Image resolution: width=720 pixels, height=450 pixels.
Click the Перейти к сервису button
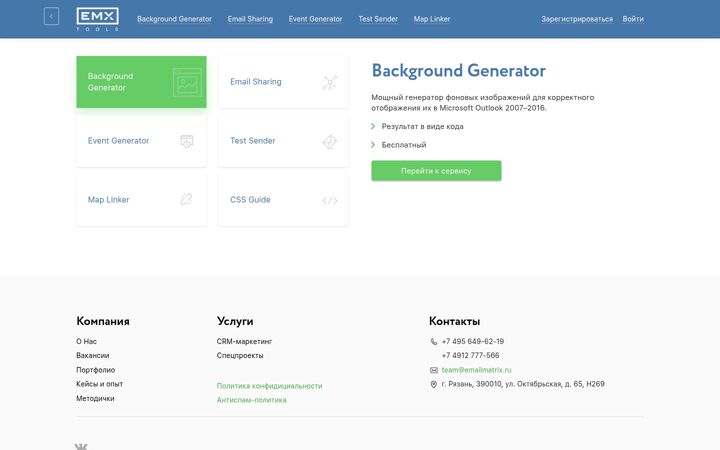click(436, 171)
